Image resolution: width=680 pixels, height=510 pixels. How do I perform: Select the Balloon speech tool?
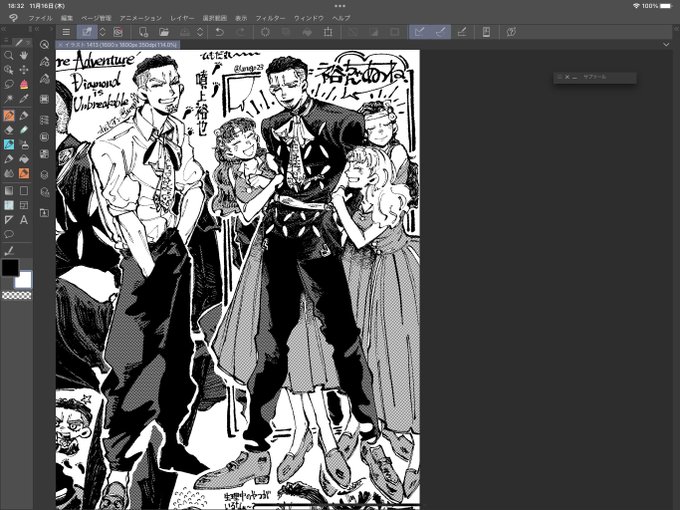click(x=9, y=234)
